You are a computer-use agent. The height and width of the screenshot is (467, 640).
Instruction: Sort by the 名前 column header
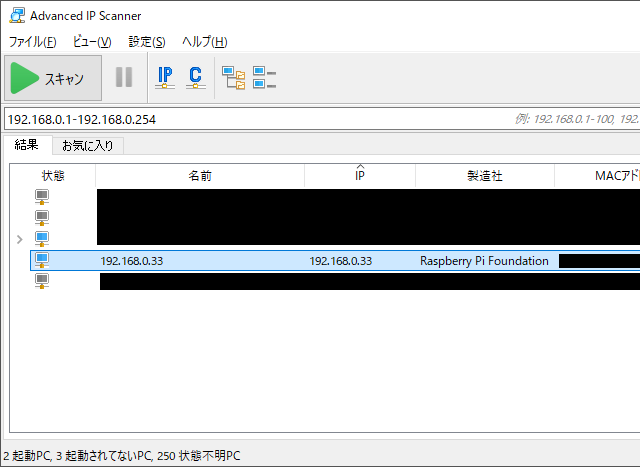coord(200,176)
